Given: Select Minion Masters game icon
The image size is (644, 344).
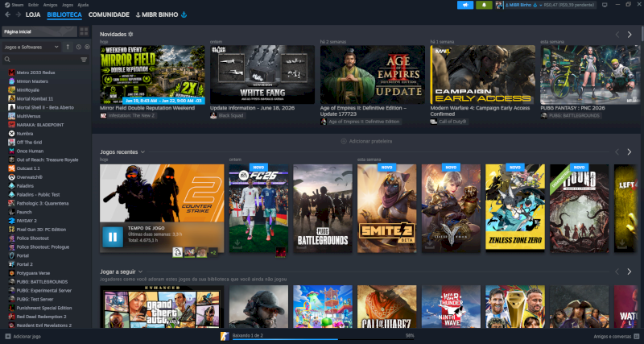Looking at the screenshot, I should pyautogui.click(x=11, y=81).
